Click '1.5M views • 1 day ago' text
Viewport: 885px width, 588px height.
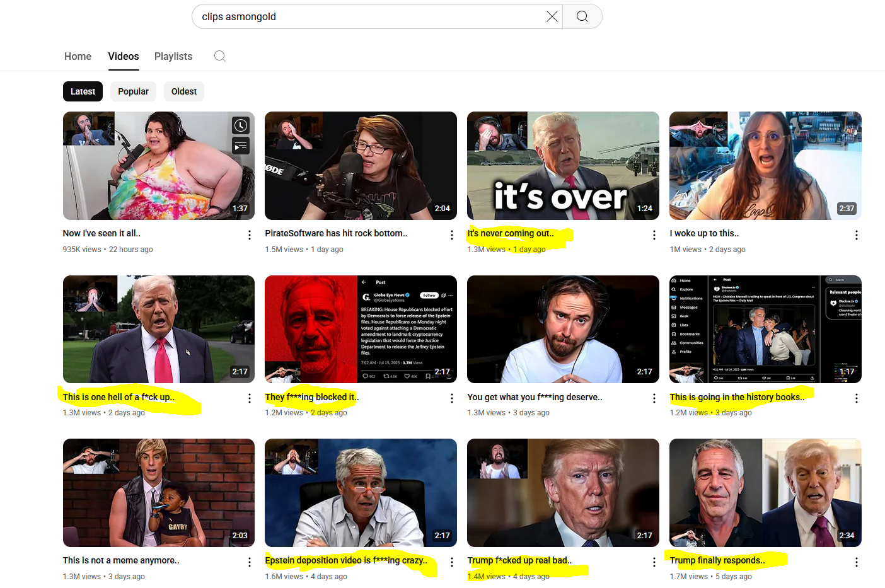304,250
